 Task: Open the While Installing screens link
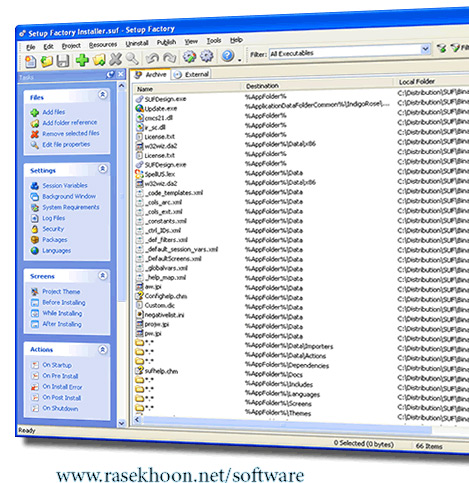(x=62, y=313)
